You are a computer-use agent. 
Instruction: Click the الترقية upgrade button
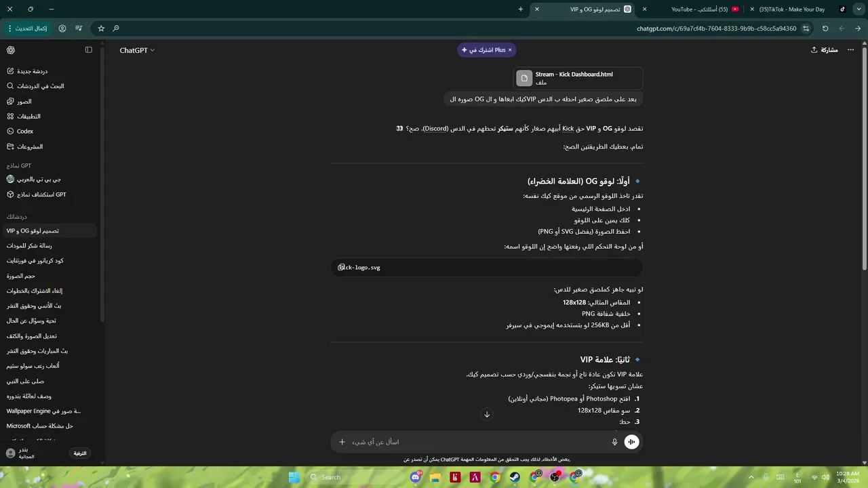80,453
